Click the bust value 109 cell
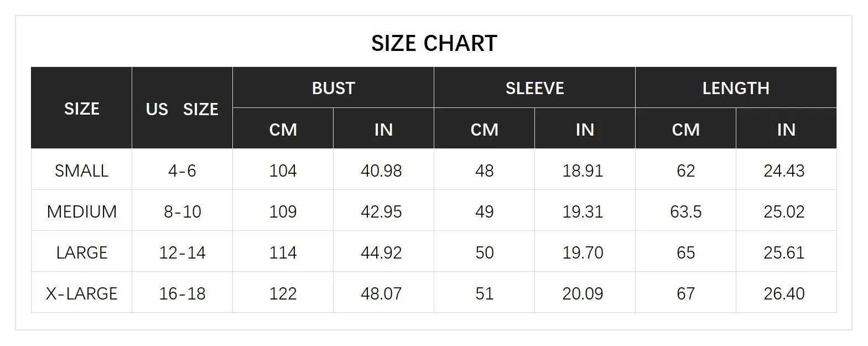Image resolution: width=868 pixels, height=346 pixels. [283, 211]
